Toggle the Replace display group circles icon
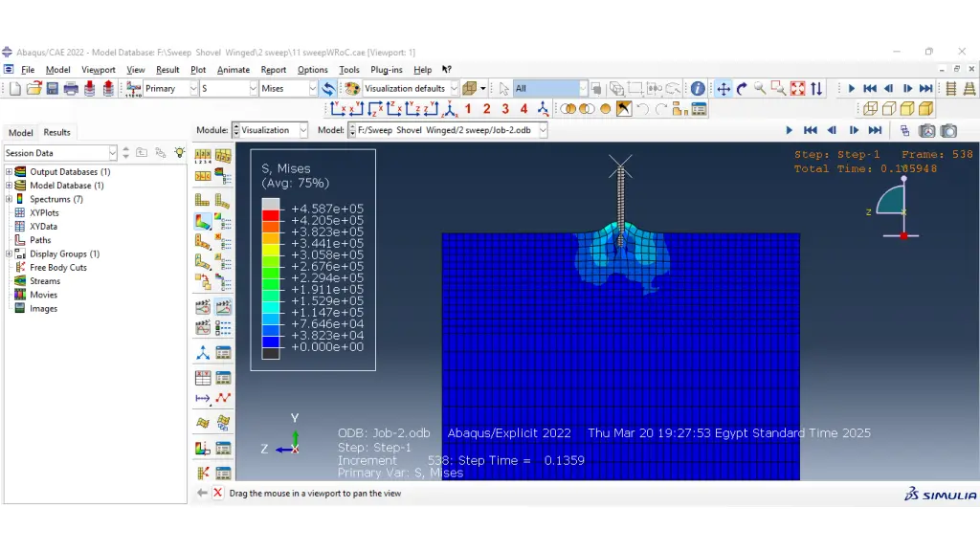The height and width of the screenshot is (551, 980). coord(568,109)
